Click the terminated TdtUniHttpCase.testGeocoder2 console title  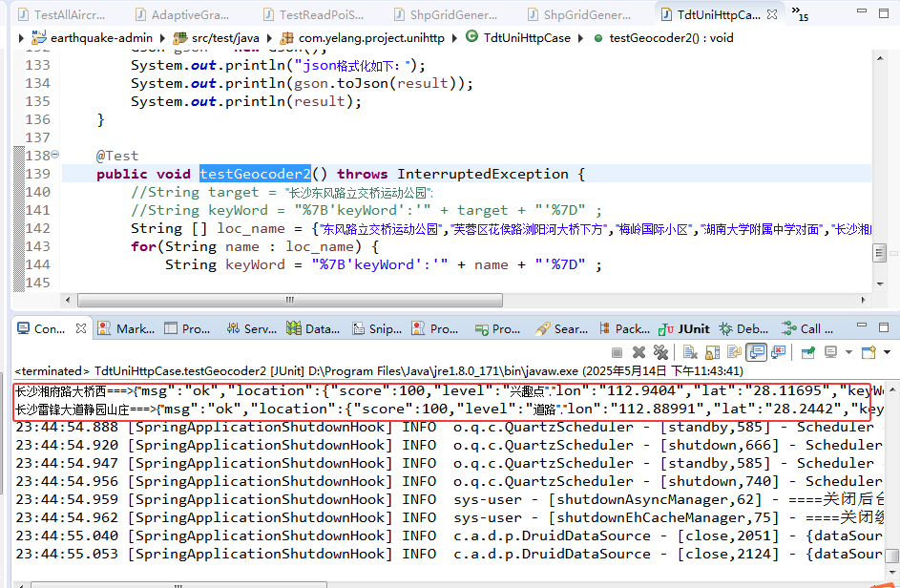[379, 371]
